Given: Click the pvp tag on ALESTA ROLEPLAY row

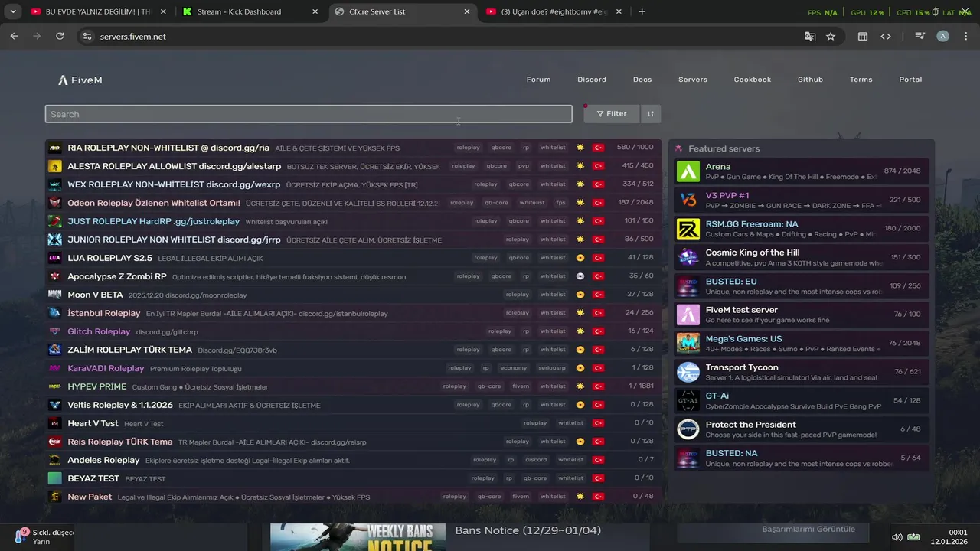Looking at the screenshot, I should (524, 166).
